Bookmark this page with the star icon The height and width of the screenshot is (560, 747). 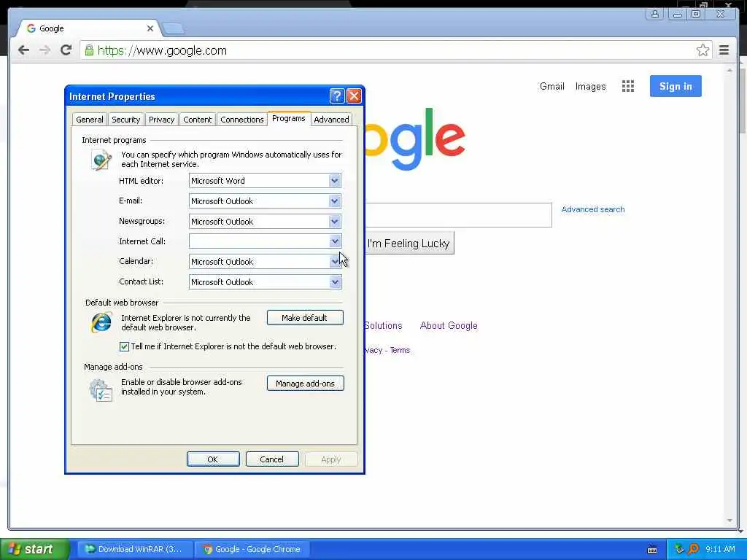(x=703, y=50)
